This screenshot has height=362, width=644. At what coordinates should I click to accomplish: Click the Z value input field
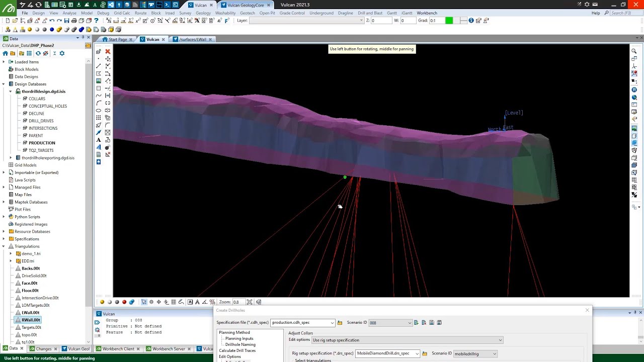381,21
